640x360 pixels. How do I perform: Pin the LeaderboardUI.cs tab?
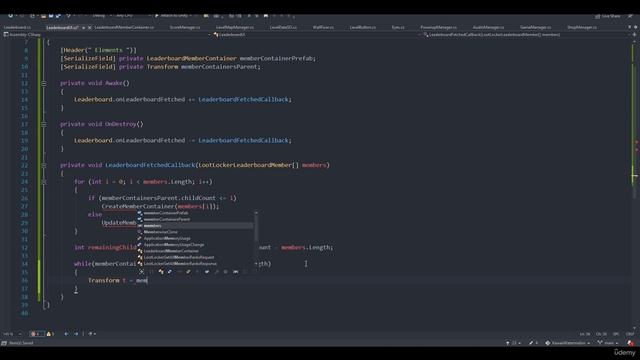[83, 27]
